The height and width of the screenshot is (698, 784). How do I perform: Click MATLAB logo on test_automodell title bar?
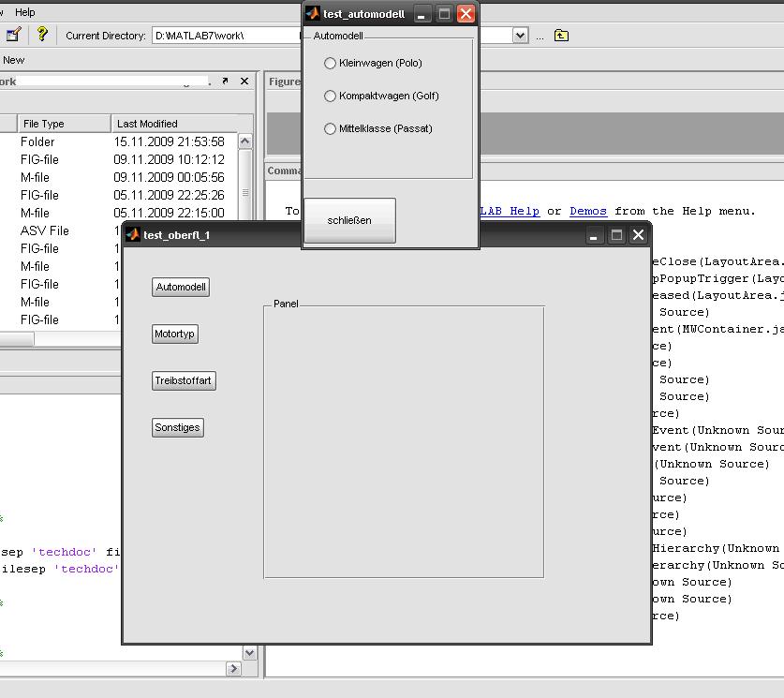[x=313, y=14]
